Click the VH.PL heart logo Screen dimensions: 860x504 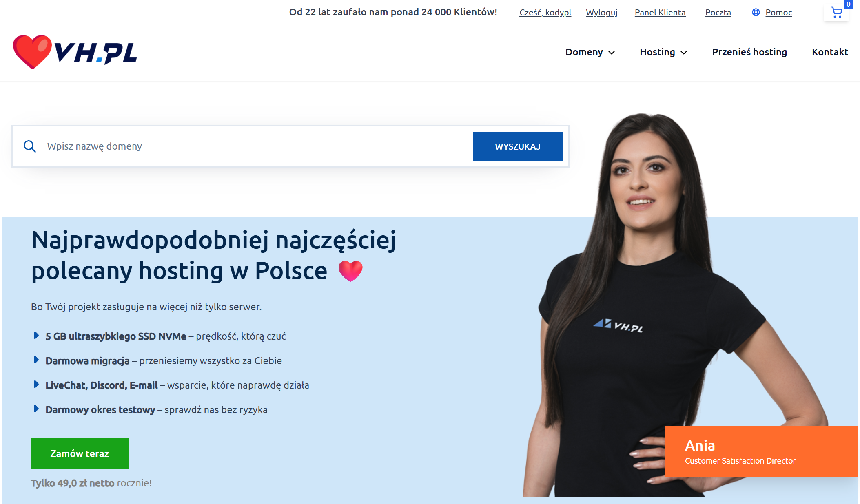[x=75, y=52]
